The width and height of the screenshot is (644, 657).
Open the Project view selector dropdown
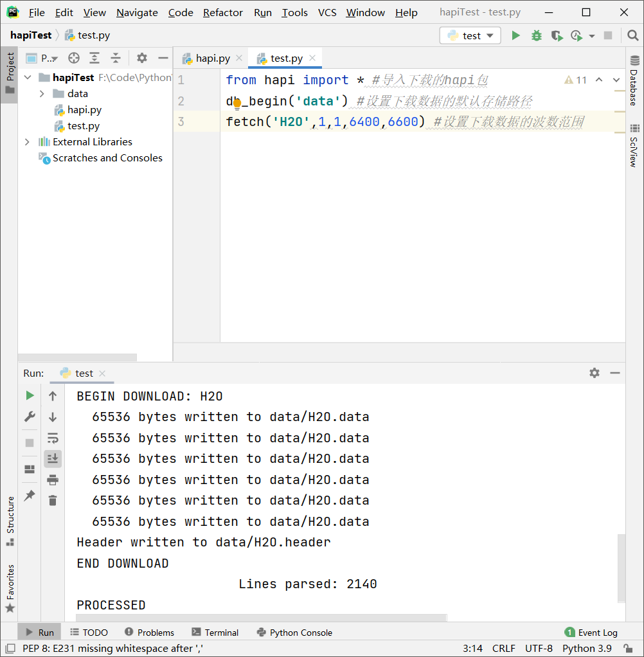pyautogui.click(x=42, y=58)
